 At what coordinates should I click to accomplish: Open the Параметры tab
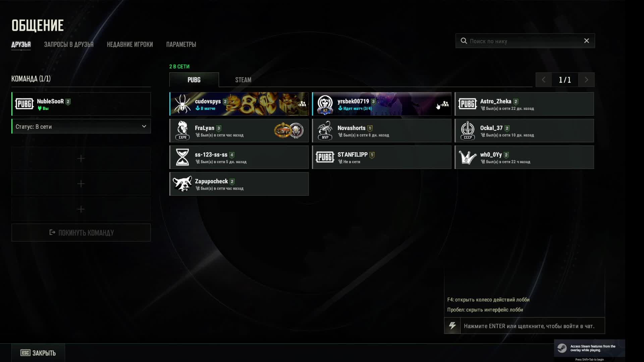point(181,44)
